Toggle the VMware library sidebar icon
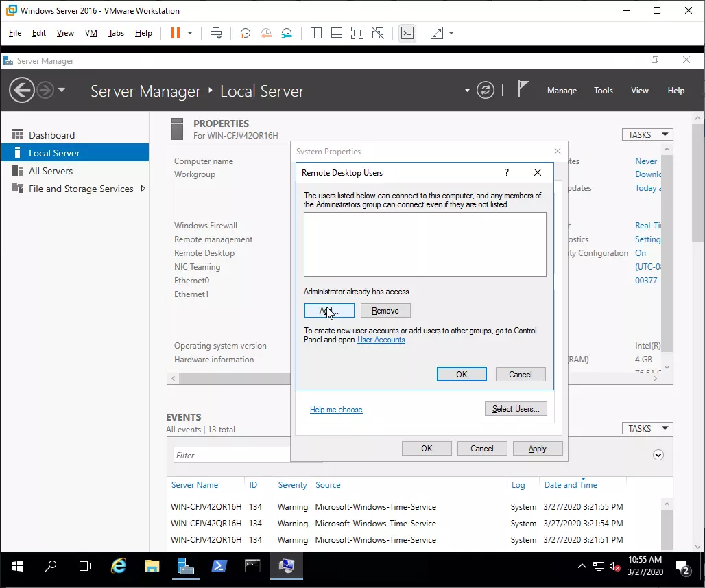 pos(316,33)
